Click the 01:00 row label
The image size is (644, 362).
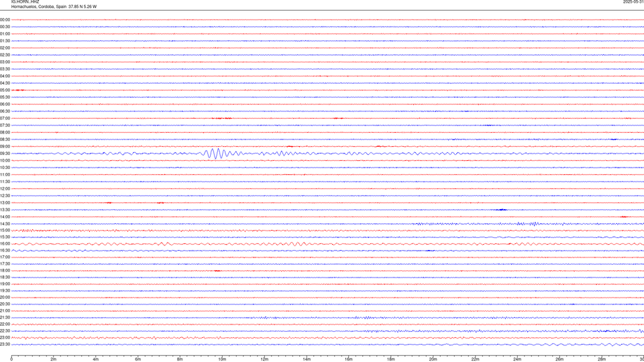point(5,34)
